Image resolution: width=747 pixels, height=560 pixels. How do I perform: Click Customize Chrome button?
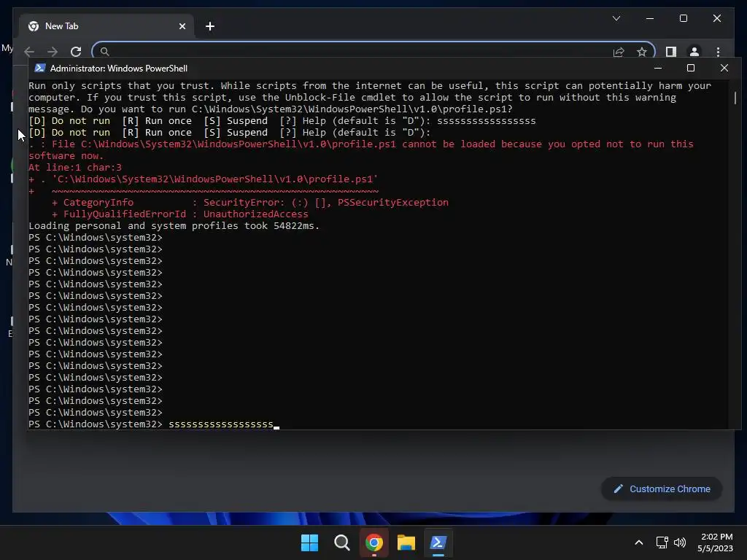662,489
